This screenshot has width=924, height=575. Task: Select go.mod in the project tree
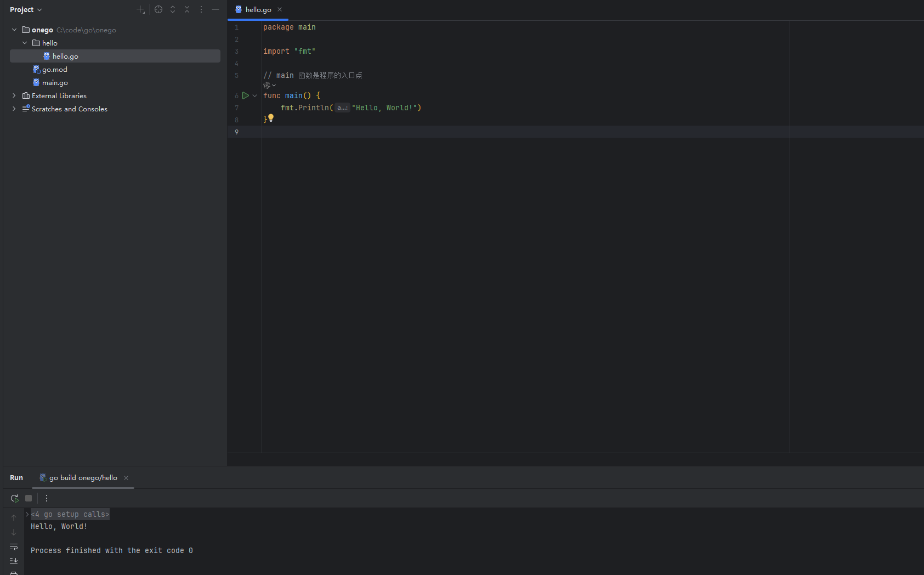pyautogui.click(x=115, y=69)
